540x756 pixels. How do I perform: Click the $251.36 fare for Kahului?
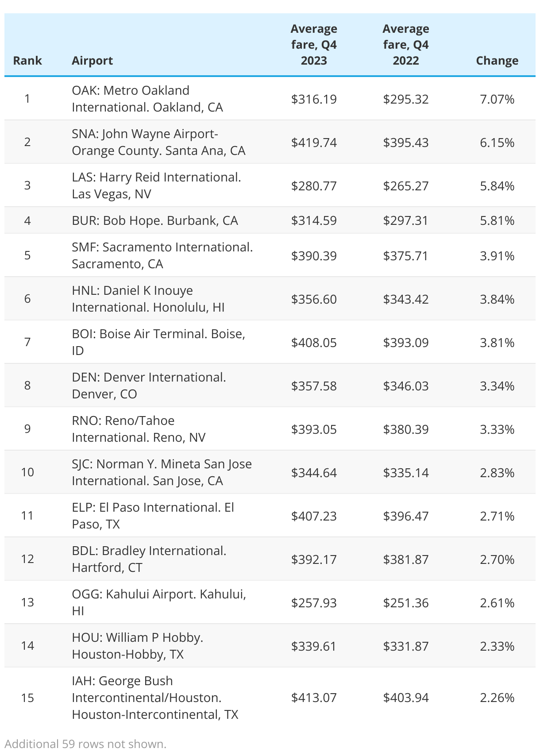pyautogui.click(x=406, y=603)
